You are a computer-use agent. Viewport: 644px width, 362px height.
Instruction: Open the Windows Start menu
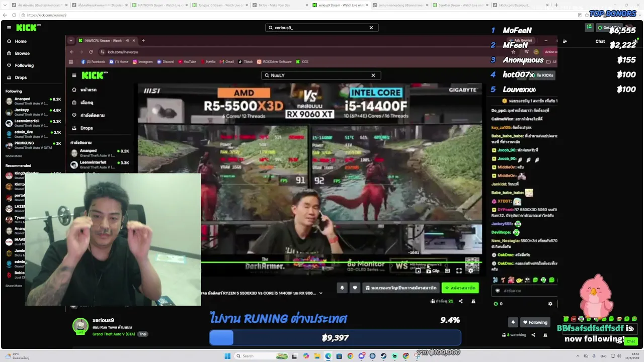coord(227,356)
